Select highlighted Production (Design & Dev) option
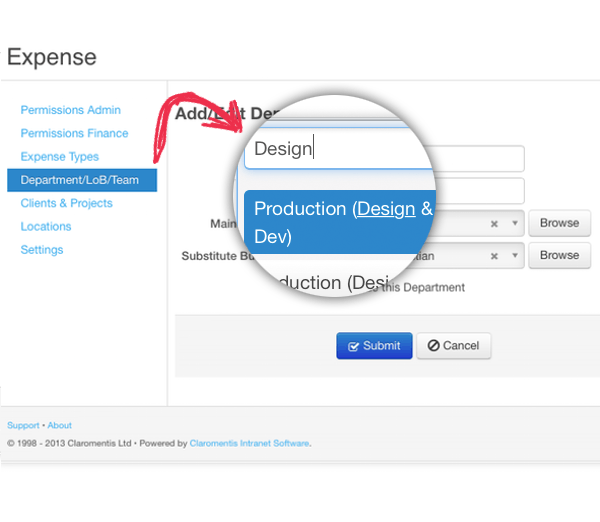Screen dimensions: 600x522 click(x=340, y=222)
